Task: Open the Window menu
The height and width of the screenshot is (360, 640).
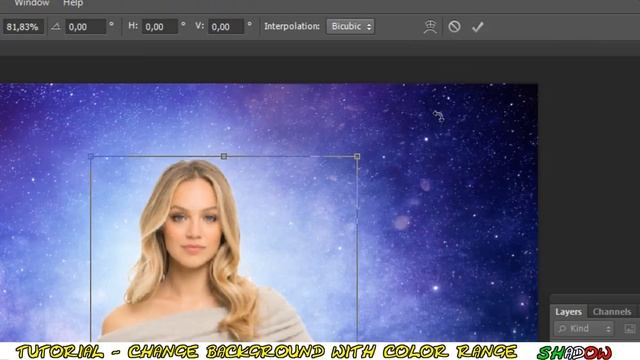Action: click(x=32, y=3)
